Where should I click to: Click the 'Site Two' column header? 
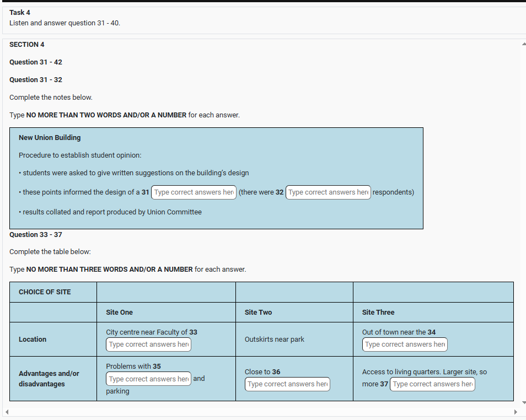click(x=258, y=313)
